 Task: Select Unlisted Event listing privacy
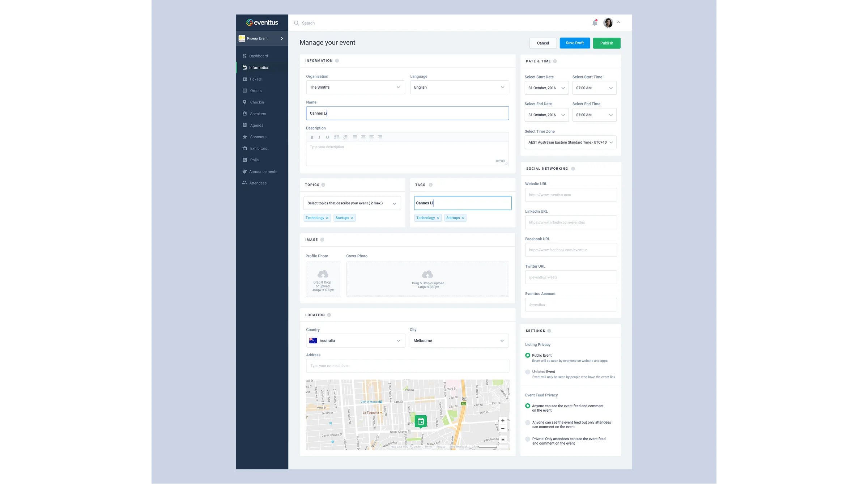pos(528,372)
